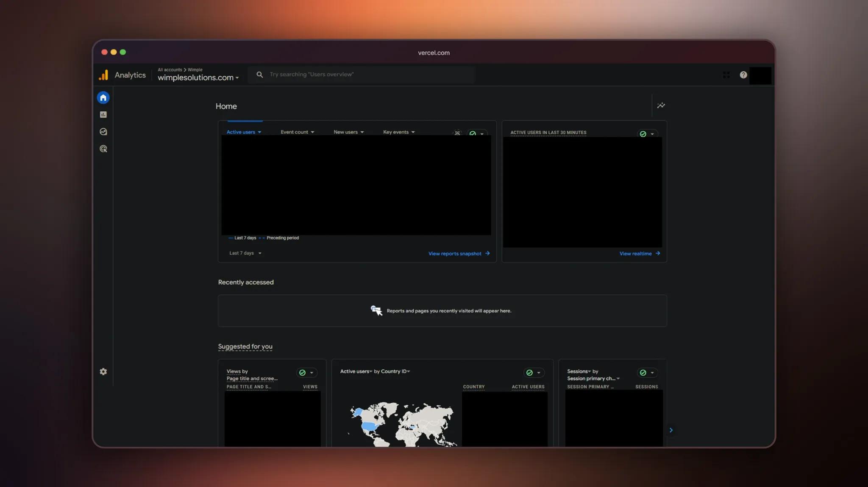Click the vercel.com window title
This screenshot has height=487, width=868.
pyautogui.click(x=434, y=53)
